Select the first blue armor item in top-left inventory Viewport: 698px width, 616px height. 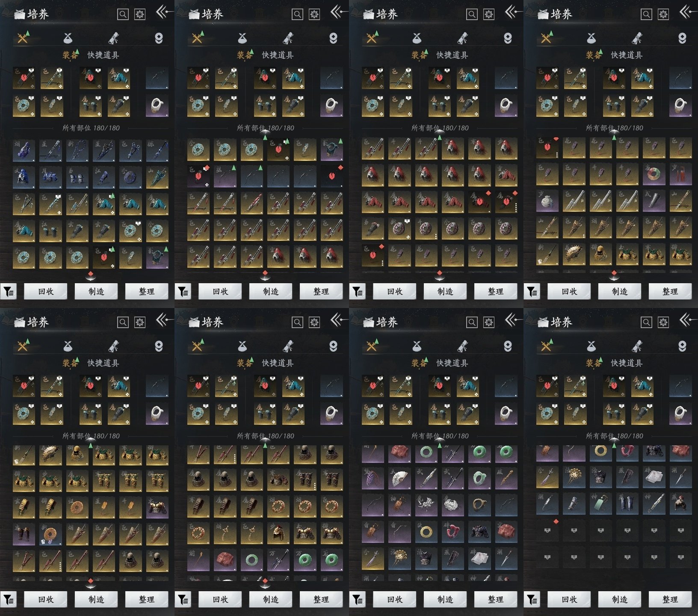click(x=24, y=150)
